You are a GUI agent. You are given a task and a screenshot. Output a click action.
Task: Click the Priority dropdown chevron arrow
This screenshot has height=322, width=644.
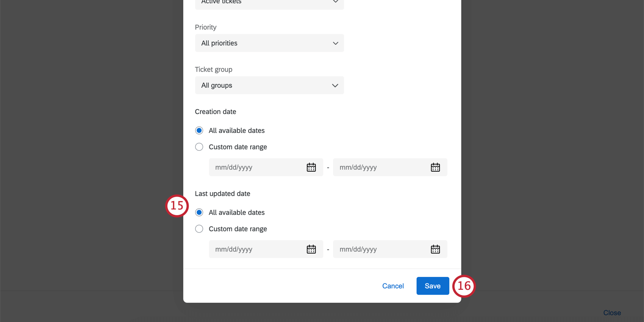pyautogui.click(x=335, y=43)
